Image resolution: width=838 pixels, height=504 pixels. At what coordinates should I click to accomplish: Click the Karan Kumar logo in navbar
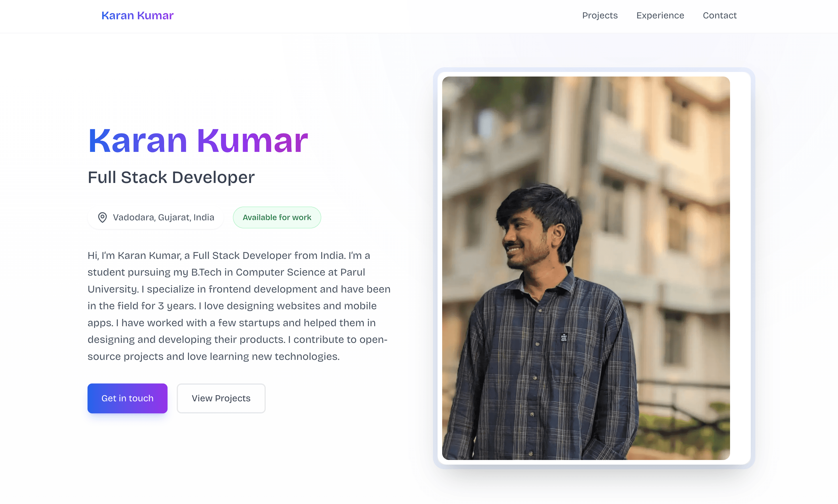click(x=137, y=16)
